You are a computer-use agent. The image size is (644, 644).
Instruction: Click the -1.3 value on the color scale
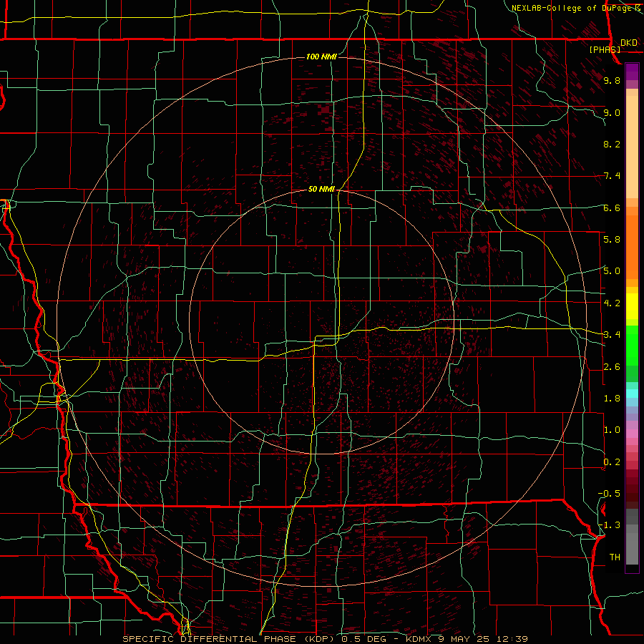tap(609, 525)
